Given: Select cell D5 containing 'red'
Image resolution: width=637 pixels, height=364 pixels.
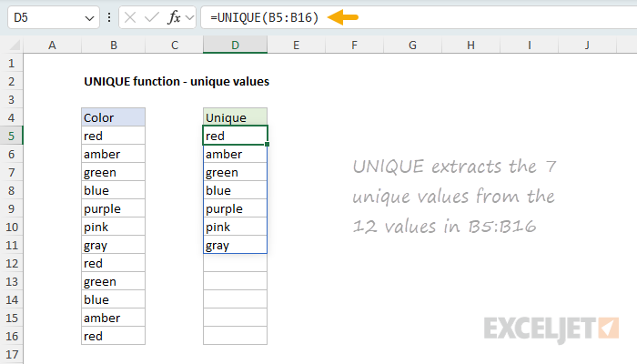Looking at the screenshot, I should pos(235,136).
